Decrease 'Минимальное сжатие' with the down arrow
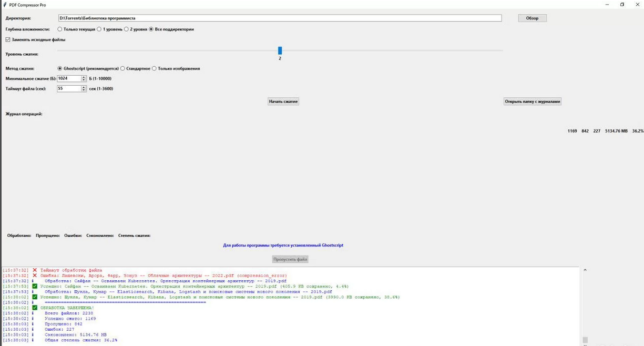Viewport: 644px width, 346px height. pyautogui.click(x=84, y=80)
